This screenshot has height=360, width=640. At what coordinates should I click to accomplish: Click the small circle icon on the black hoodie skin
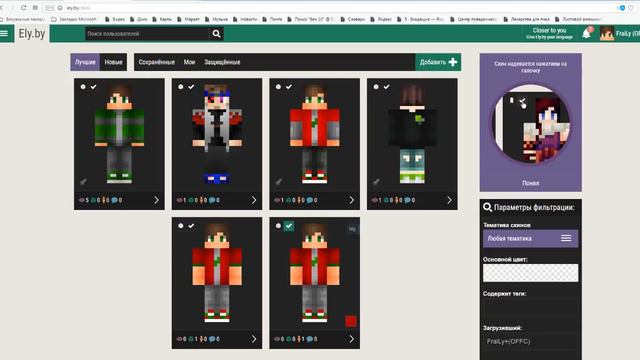(376, 87)
